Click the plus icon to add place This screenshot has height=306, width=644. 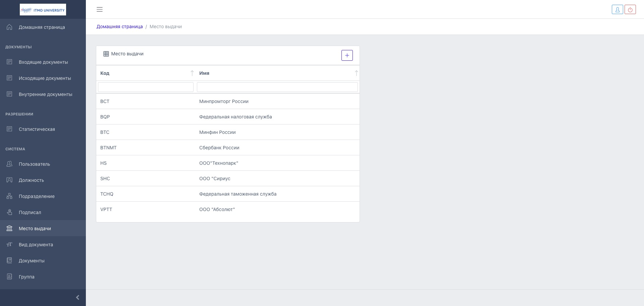pos(347,55)
